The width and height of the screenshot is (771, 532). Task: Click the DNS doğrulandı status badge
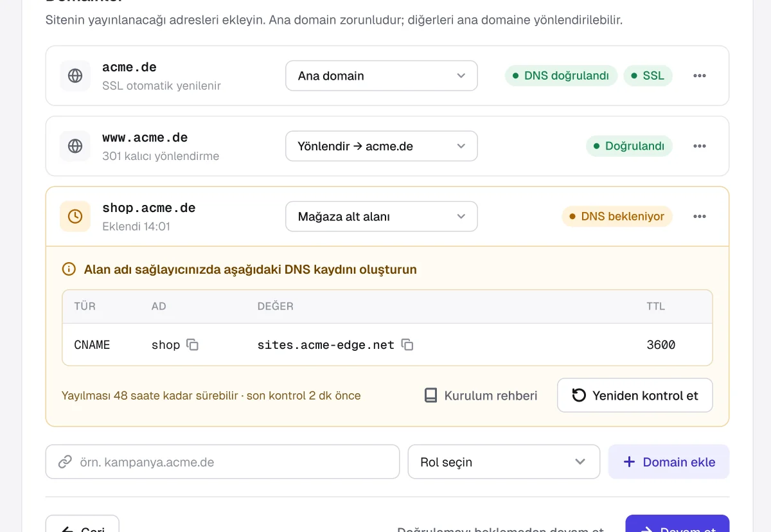pyautogui.click(x=561, y=76)
